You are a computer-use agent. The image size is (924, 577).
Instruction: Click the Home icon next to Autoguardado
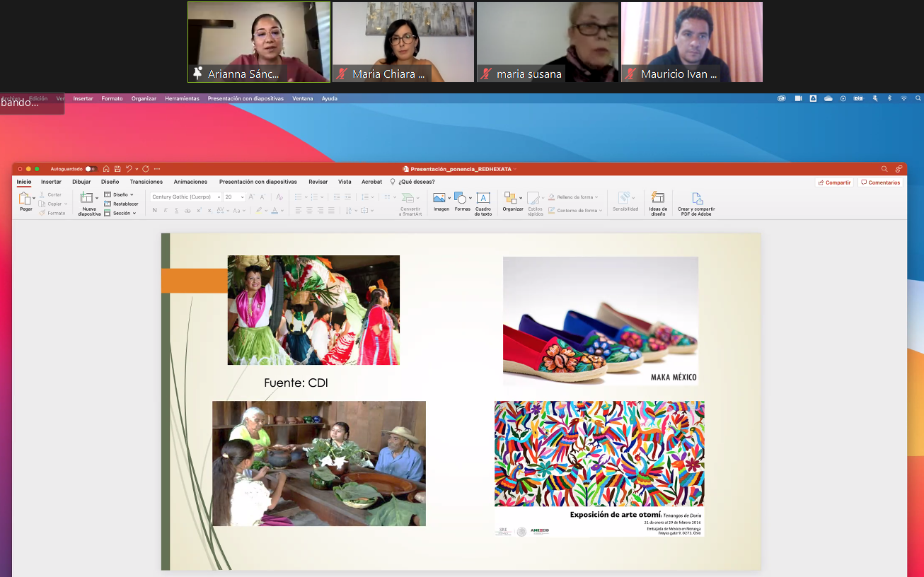(x=106, y=169)
